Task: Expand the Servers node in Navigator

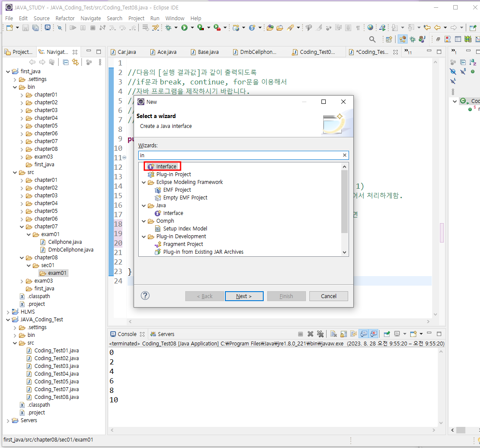Action: tap(8, 421)
